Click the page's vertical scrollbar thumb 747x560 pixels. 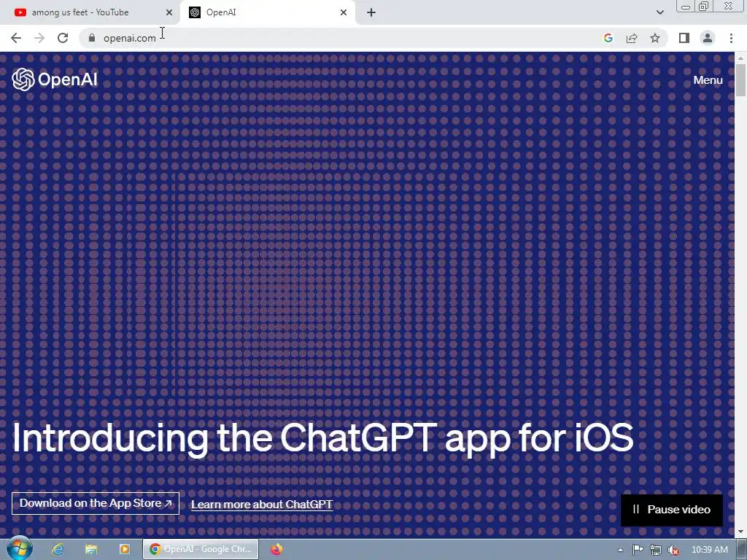click(741, 80)
